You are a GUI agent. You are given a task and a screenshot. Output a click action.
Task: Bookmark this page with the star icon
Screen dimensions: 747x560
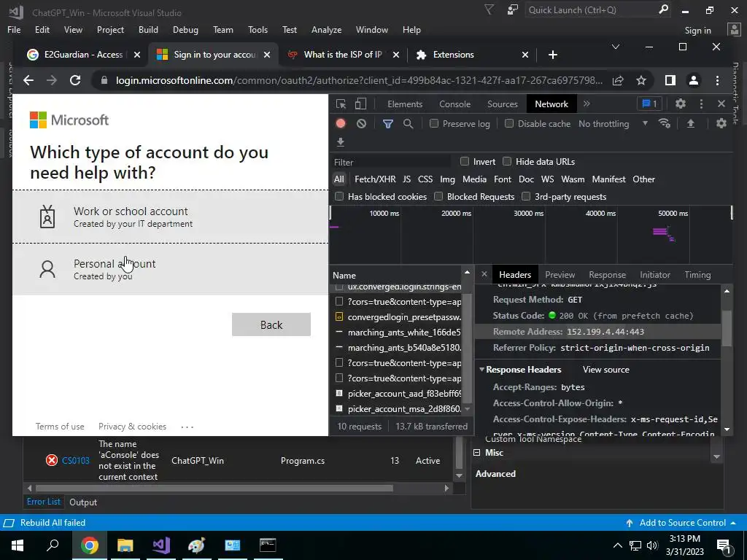tap(641, 80)
